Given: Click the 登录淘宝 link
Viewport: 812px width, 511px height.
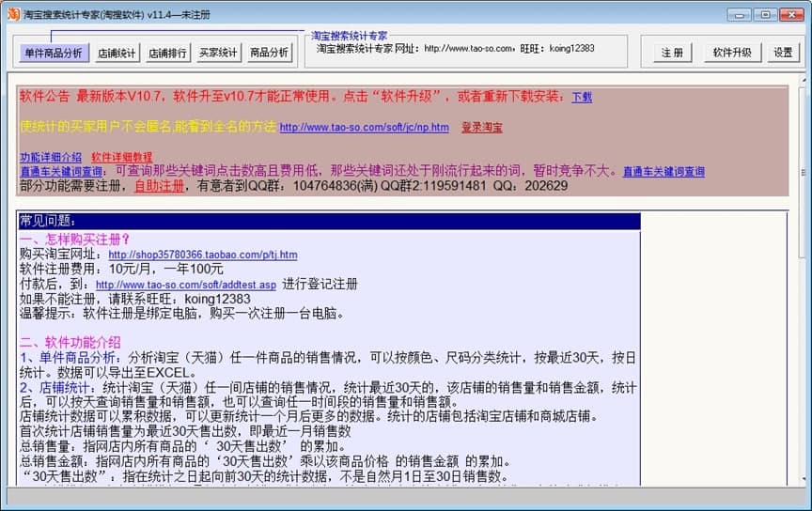Looking at the screenshot, I should (482, 128).
